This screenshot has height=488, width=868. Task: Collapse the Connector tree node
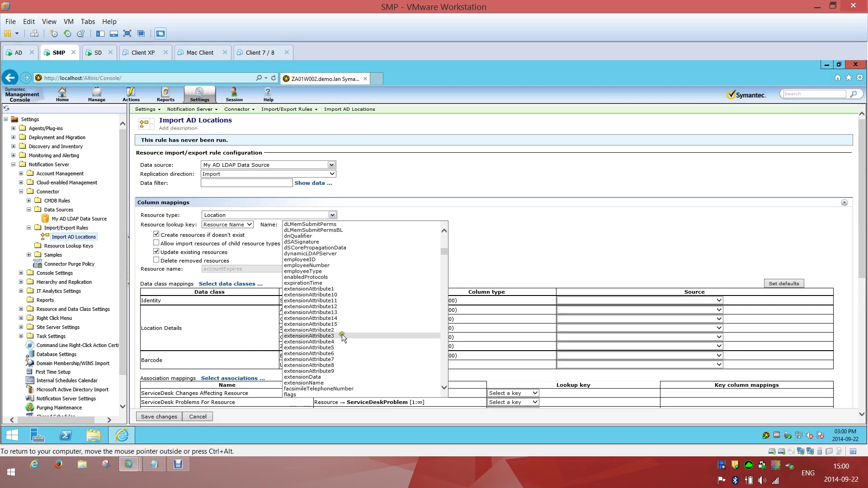pyautogui.click(x=21, y=192)
